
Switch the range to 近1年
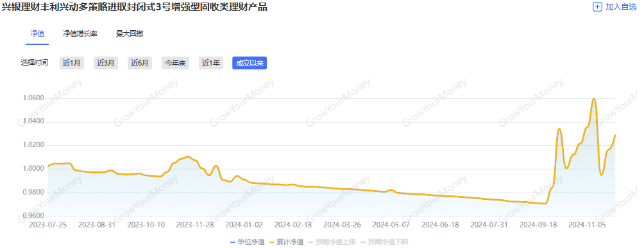[x=211, y=63]
